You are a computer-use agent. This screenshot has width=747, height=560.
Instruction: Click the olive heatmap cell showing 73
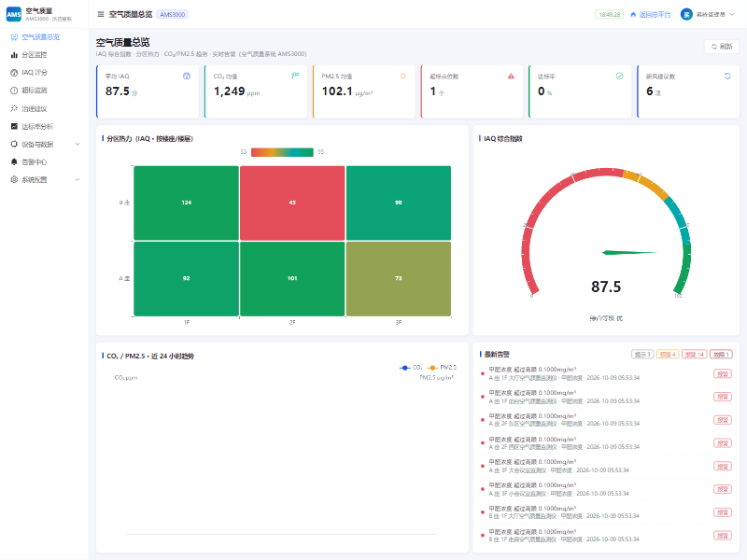(399, 278)
